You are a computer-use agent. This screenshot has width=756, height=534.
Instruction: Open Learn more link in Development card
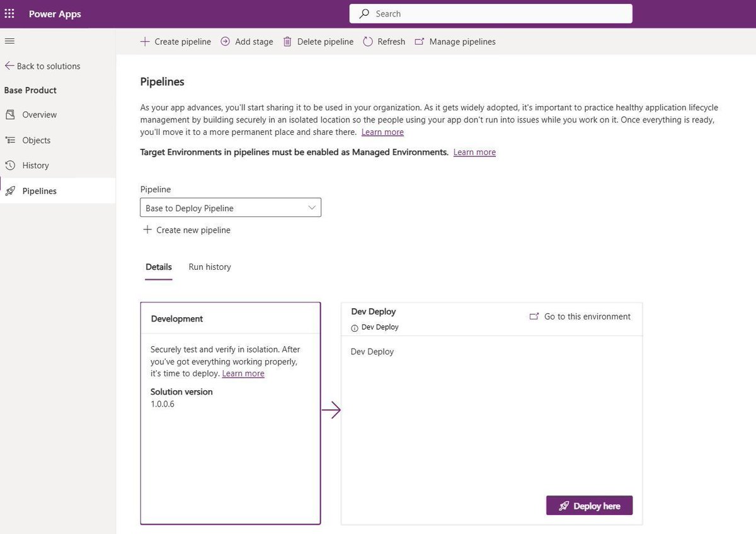coord(243,373)
